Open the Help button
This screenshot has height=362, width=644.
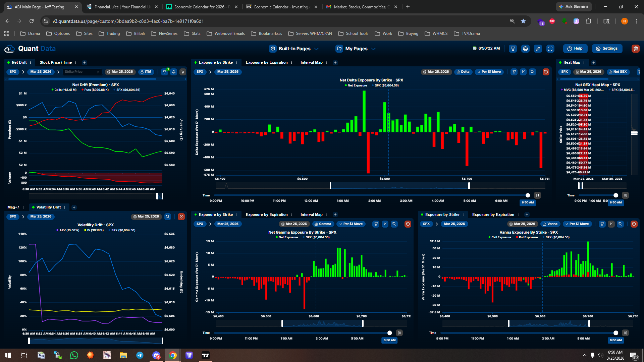(x=575, y=49)
